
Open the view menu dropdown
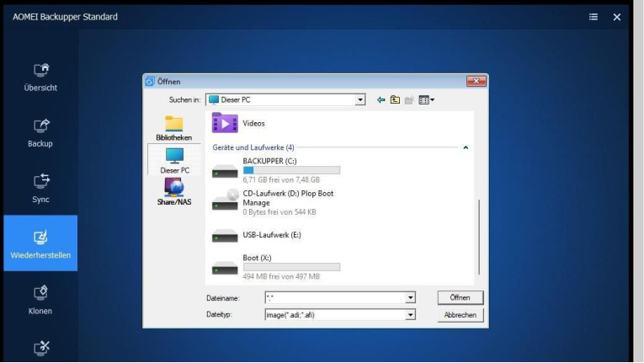click(x=426, y=100)
